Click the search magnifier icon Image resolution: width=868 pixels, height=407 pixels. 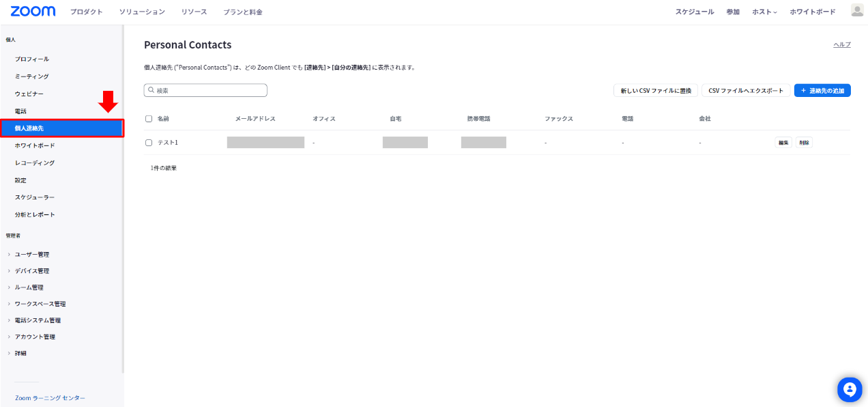pos(151,90)
